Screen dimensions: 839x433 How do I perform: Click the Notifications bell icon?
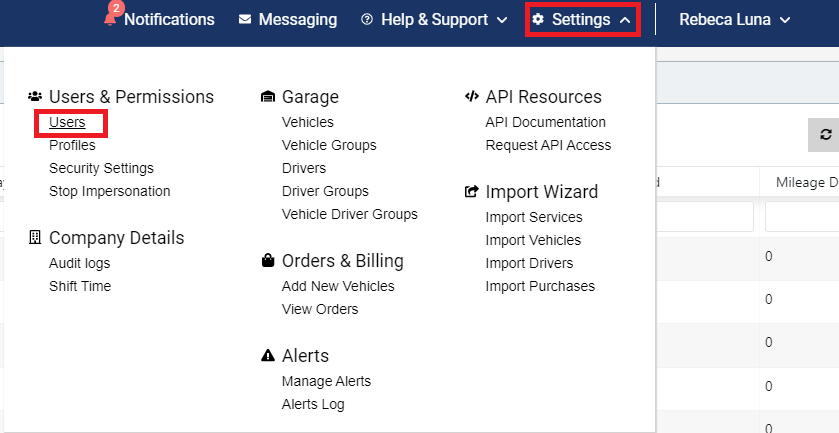pyautogui.click(x=110, y=20)
